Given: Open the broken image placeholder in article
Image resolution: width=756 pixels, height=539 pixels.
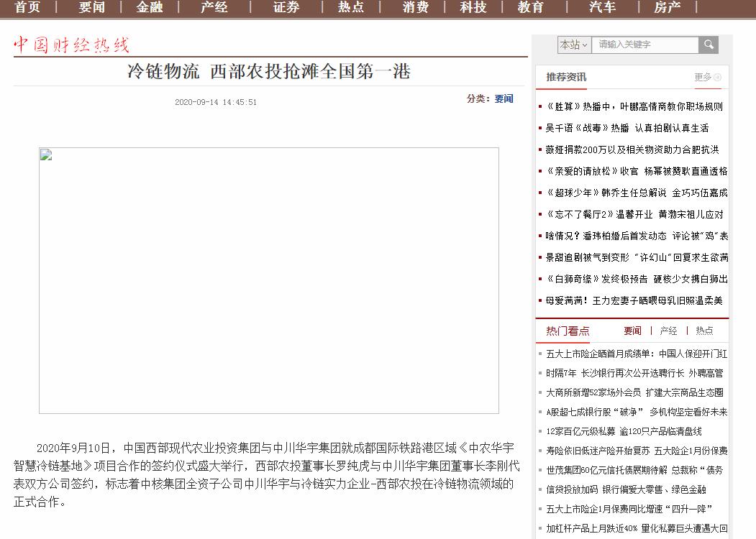Looking at the screenshot, I should coord(268,280).
